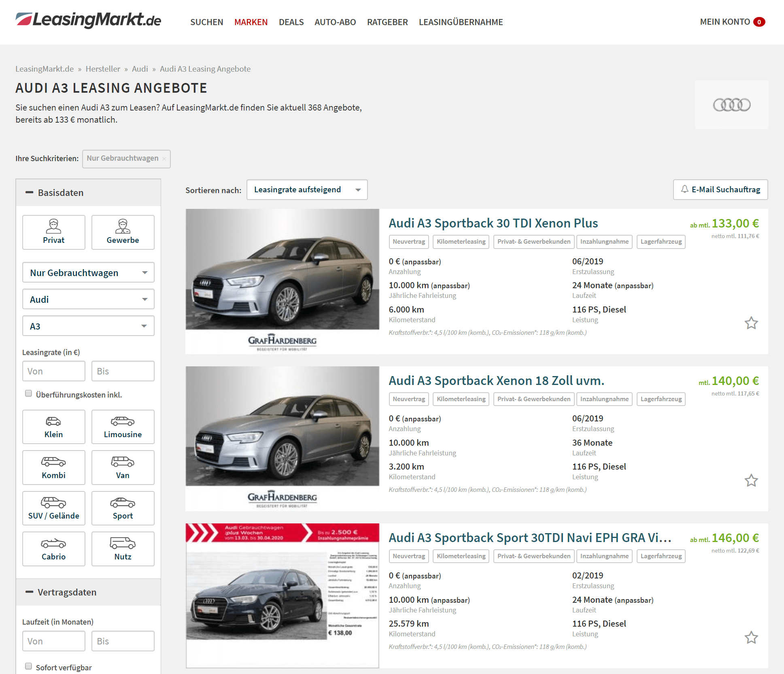Choose the Van vehicle type
The width and height of the screenshot is (784, 674).
pyautogui.click(x=123, y=468)
